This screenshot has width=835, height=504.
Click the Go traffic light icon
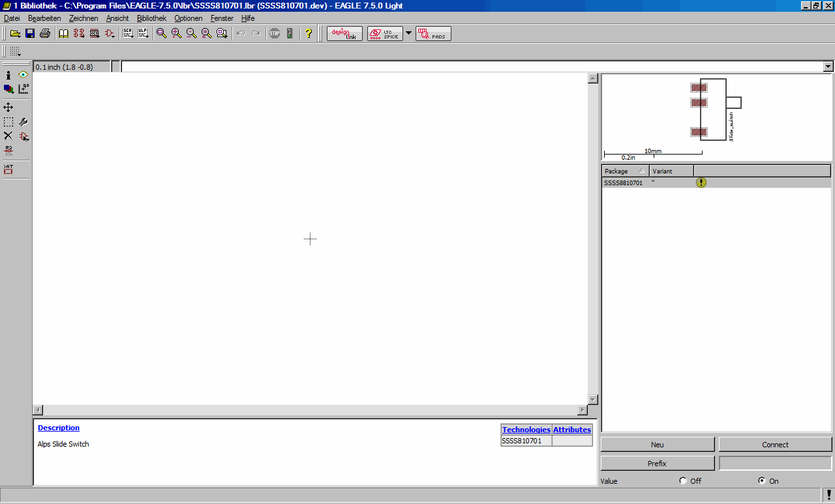(x=290, y=33)
